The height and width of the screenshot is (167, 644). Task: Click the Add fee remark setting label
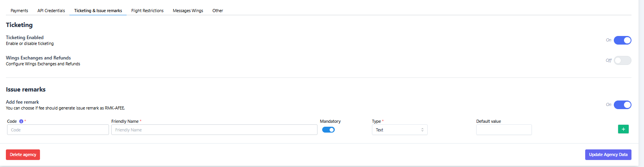(x=22, y=102)
